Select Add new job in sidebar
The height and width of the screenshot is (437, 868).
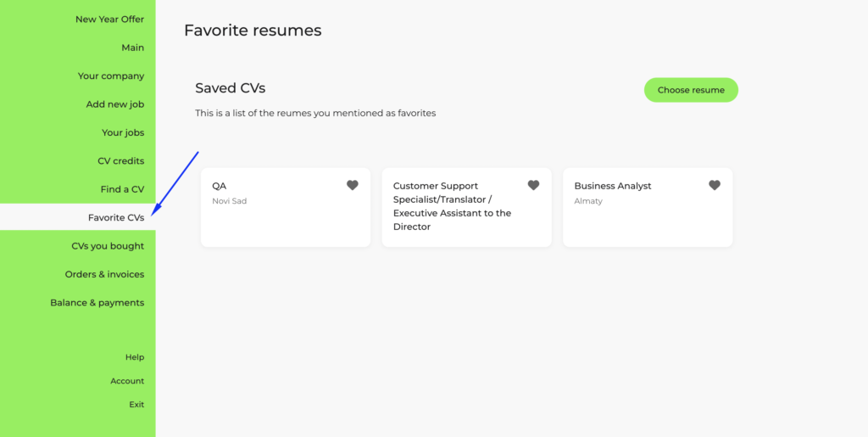[115, 104]
